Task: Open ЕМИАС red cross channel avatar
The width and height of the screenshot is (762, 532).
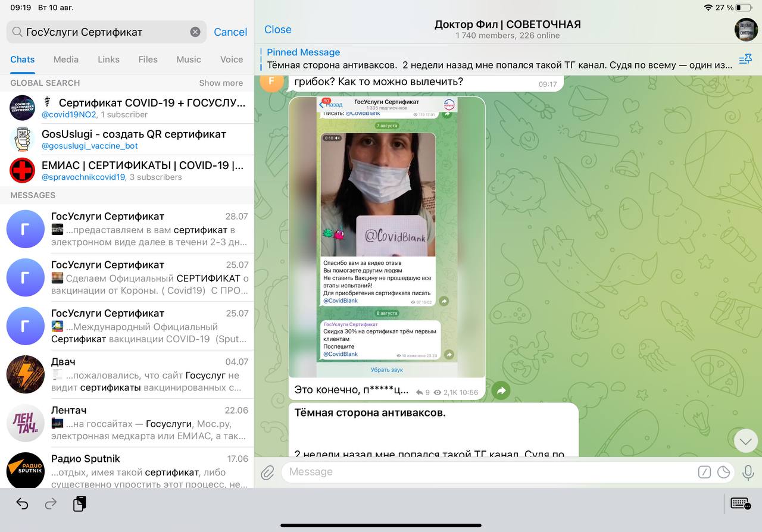Action: coord(23,170)
